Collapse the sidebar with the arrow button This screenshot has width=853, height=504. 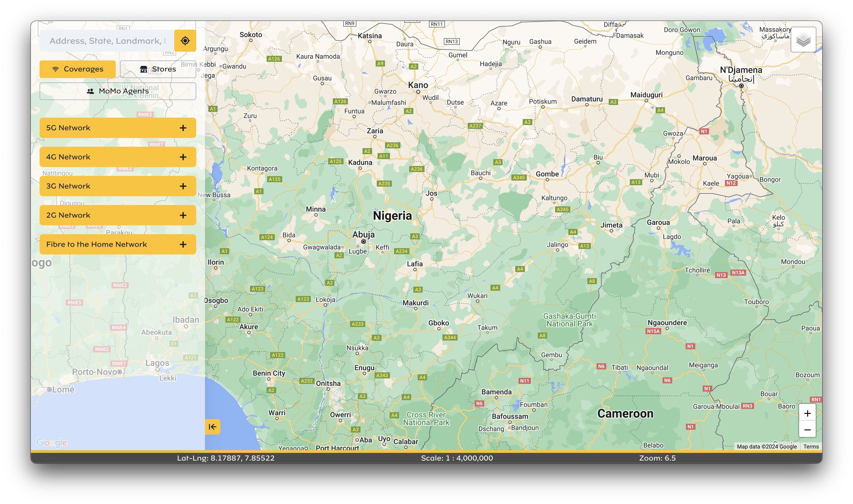pos(213,427)
